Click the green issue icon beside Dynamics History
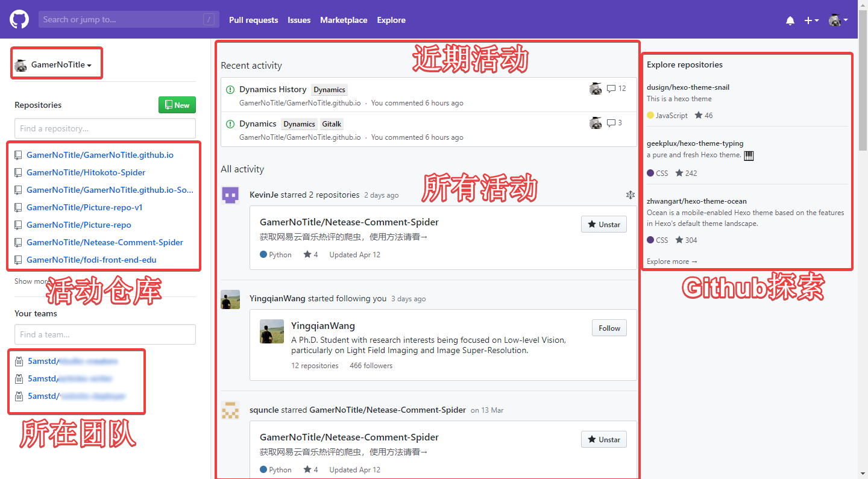868x479 pixels. (230, 89)
